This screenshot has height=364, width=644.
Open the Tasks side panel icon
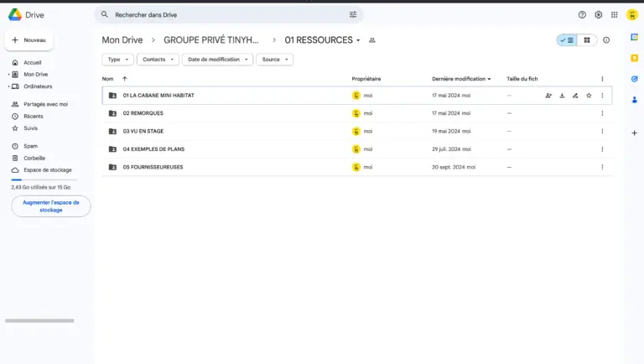pos(635,79)
